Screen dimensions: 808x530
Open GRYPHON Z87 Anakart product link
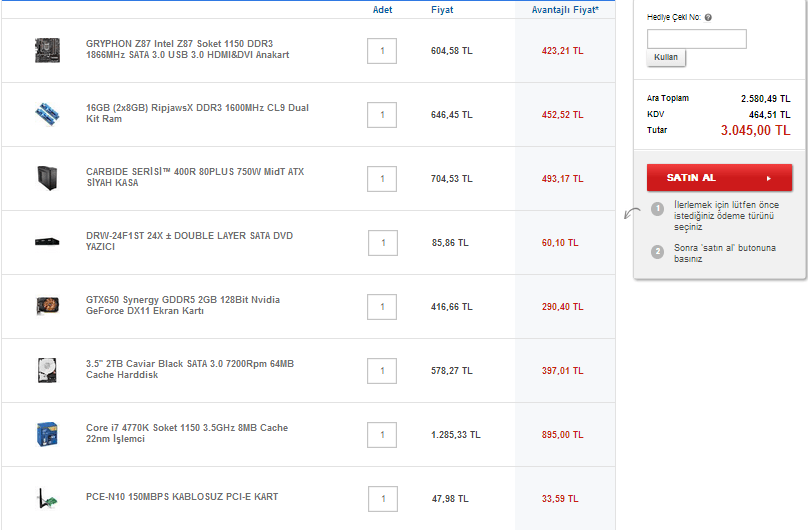tap(188, 49)
